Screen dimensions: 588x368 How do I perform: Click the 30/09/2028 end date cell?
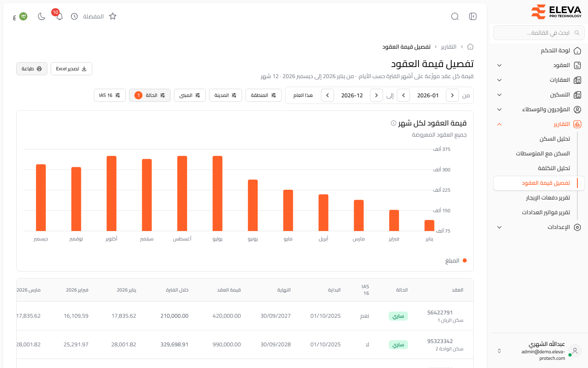tap(276, 344)
